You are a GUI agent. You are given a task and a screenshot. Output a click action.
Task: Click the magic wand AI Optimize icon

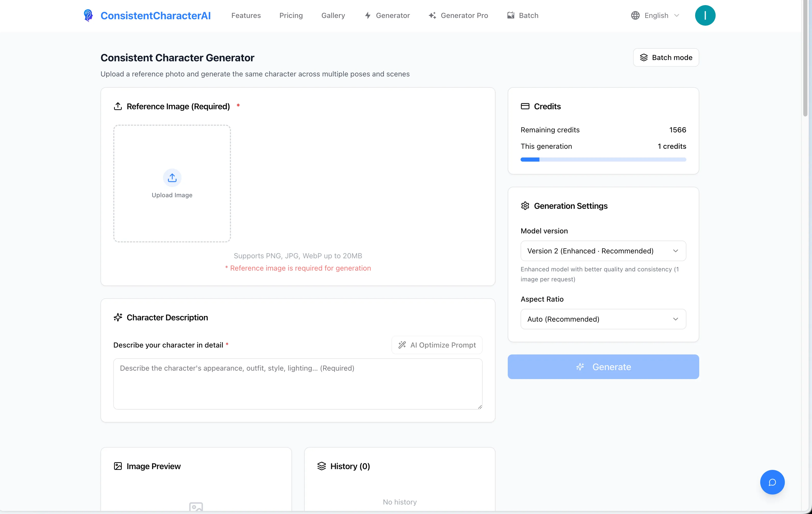point(402,345)
